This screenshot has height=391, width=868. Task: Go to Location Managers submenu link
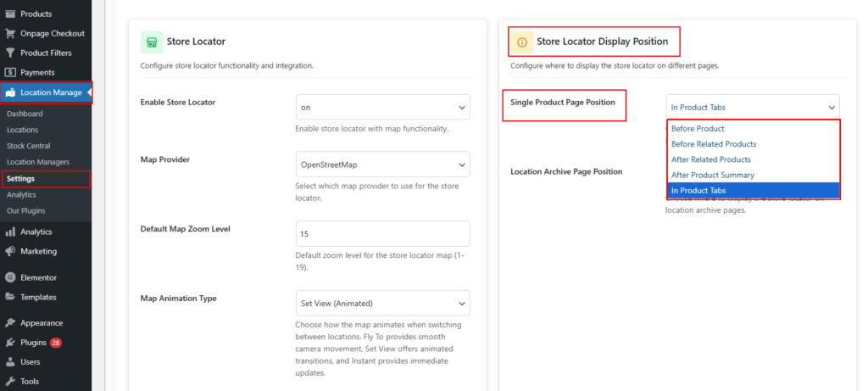[x=37, y=162]
